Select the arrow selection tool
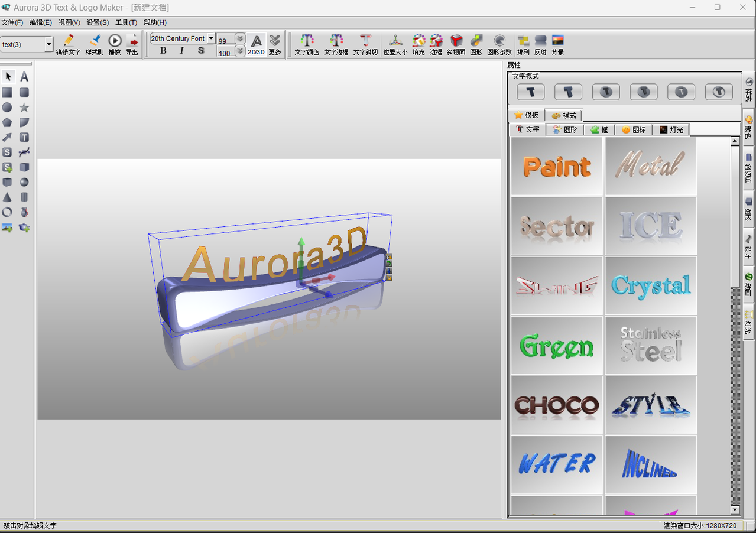The width and height of the screenshot is (756, 533). 8,76
